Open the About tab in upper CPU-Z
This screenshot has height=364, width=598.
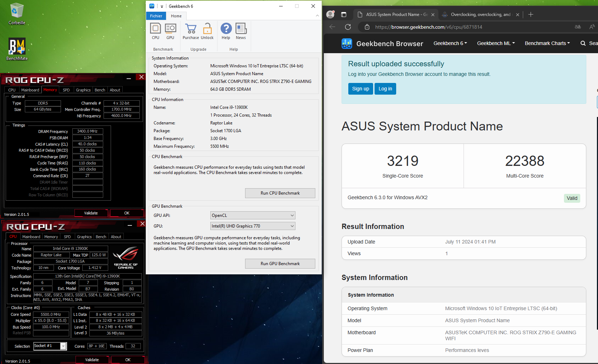pos(115,90)
